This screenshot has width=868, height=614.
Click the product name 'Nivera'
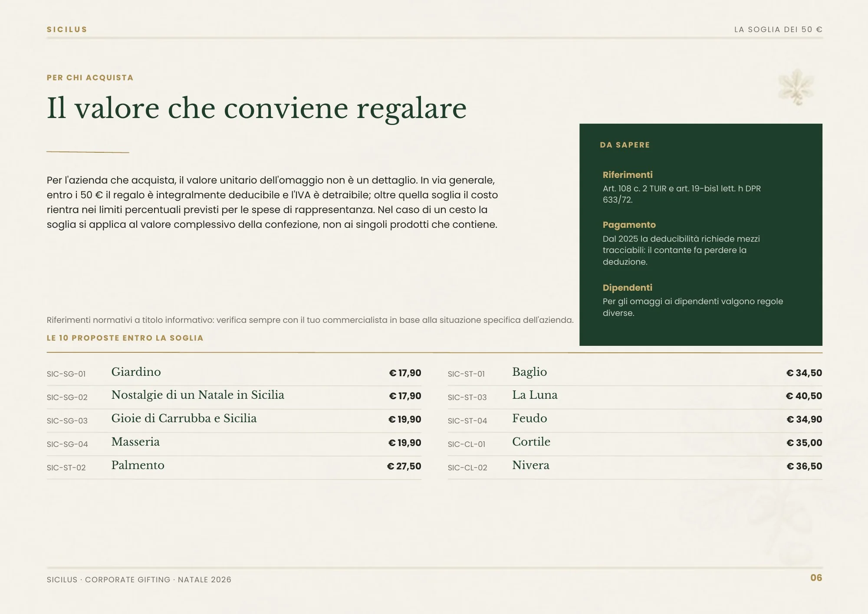point(531,465)
